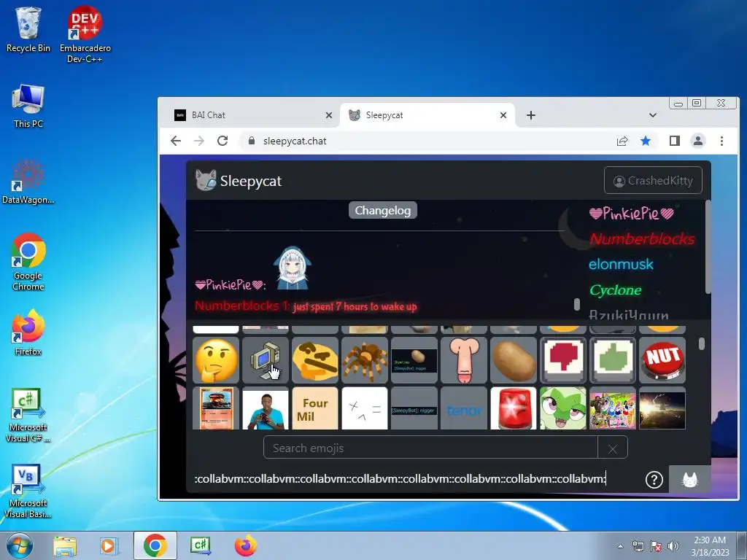Open Chrome profile avatar
The height and width of the screenshot is (560, 747).
click(x=698, y=141)
